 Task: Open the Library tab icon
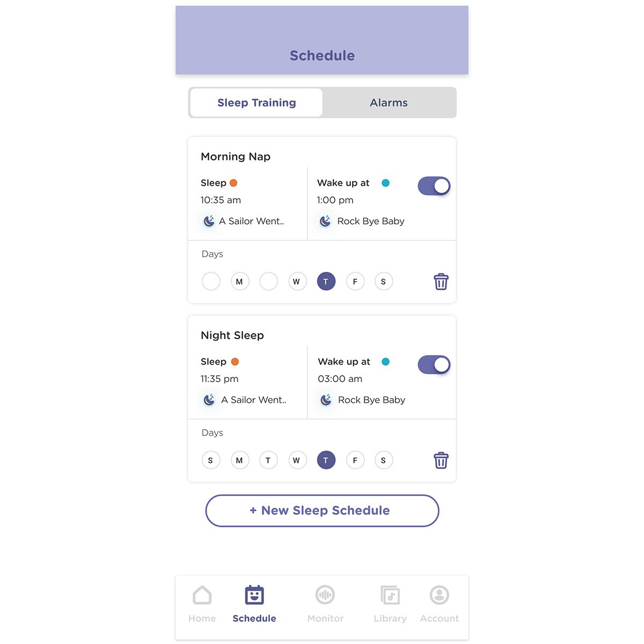tap(390, 595)
